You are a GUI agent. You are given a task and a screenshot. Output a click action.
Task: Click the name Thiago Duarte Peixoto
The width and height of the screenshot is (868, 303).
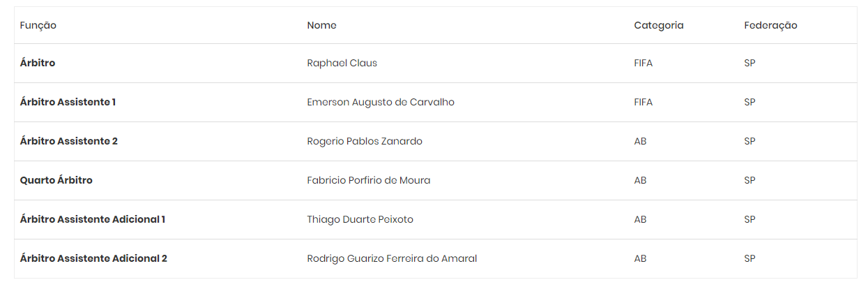tap(360, 219)
